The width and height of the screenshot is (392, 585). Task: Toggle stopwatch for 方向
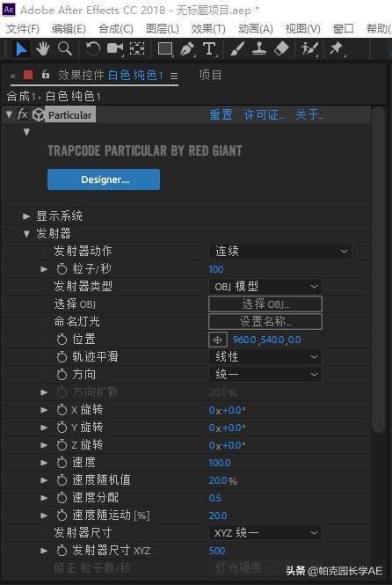(x=62, y=375)
